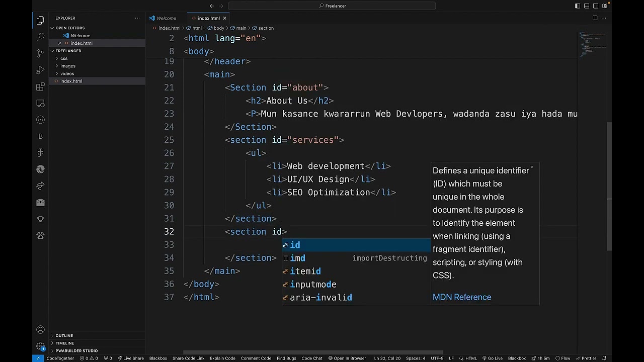
Task: Open the Explorer files icon
Action: coord(41,20)
